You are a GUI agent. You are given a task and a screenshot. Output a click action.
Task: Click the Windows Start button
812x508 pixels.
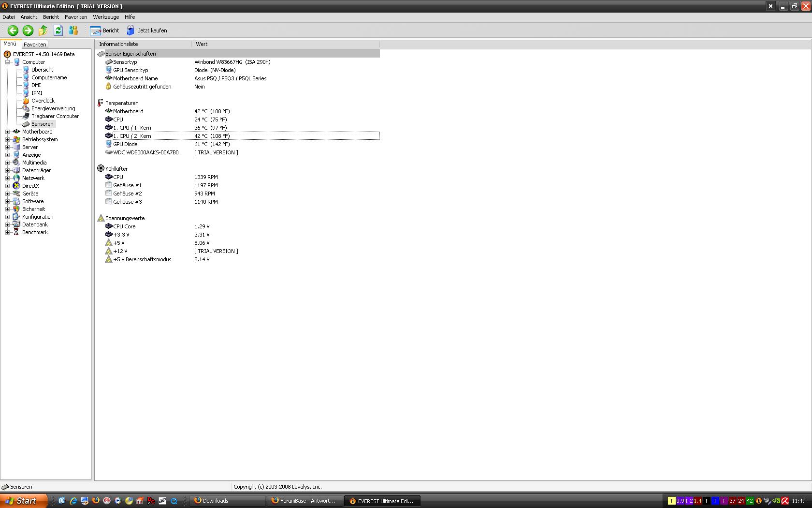(24, 501)
